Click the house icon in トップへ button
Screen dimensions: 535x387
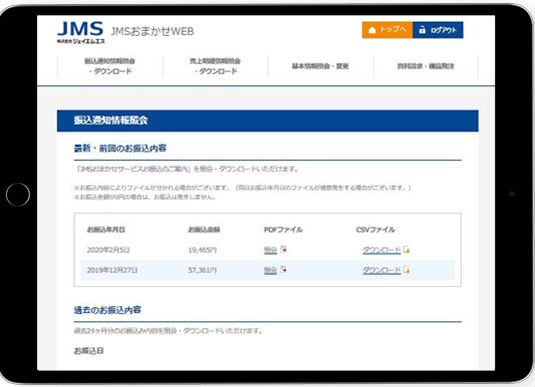pos(372,30)
